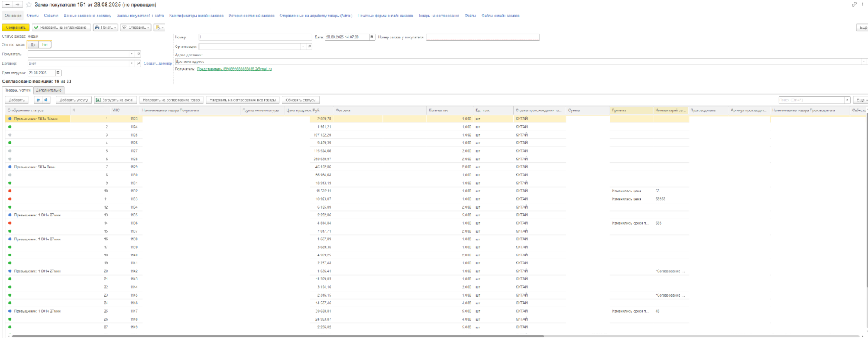Open calendar for Дата отгрузки field
Screen dimensions: 868x338
point(58,73)
